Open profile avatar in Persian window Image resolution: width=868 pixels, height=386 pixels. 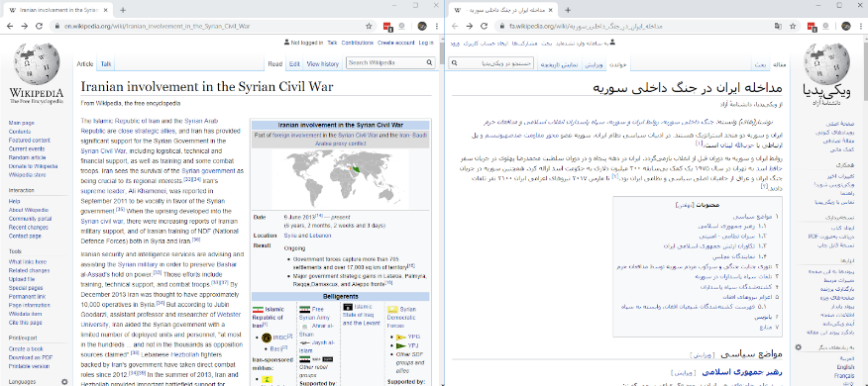coord(846,26)
